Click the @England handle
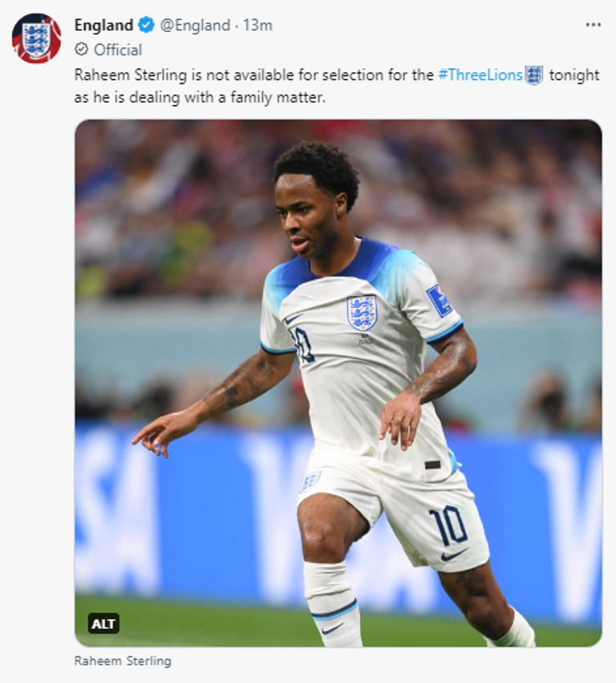 point(195,25)
